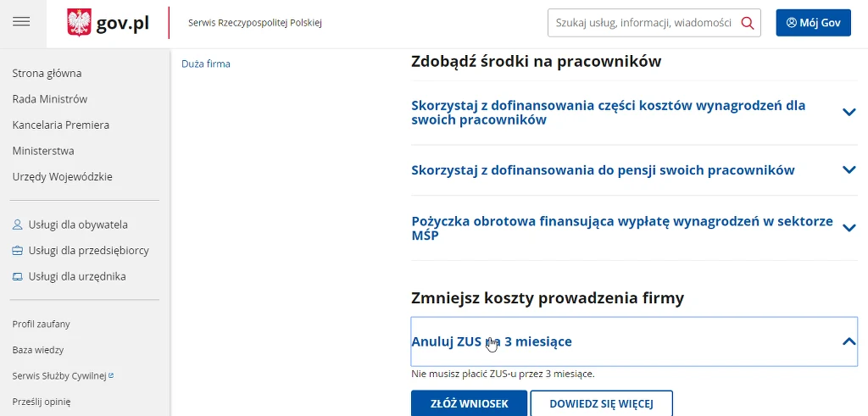Open Baza wiedzy link

37,350
